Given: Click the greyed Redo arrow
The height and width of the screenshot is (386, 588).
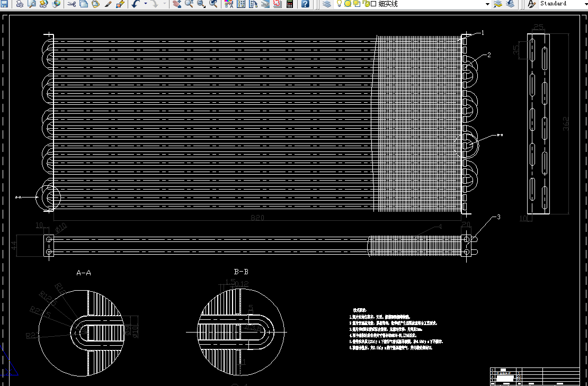Looking at the screenshot, I should (155, 4).
